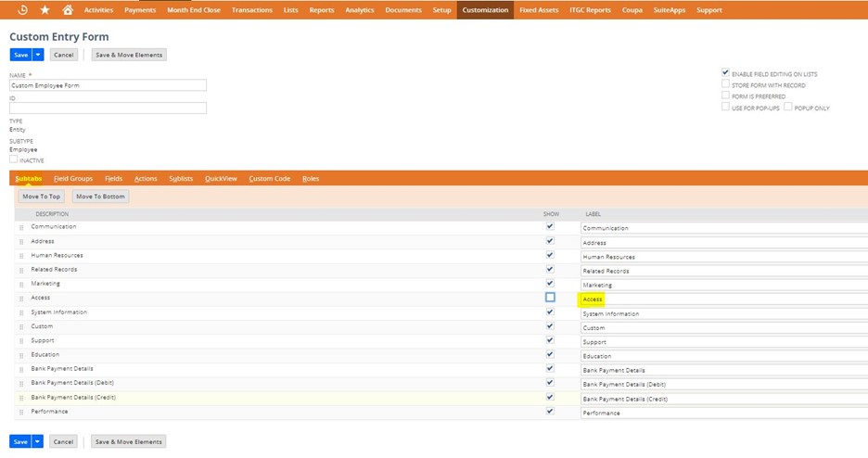Grab the drag handle for Communication row
Image resolution: width=868 pixels, height=458 pixels.
(x=21, y=227)
